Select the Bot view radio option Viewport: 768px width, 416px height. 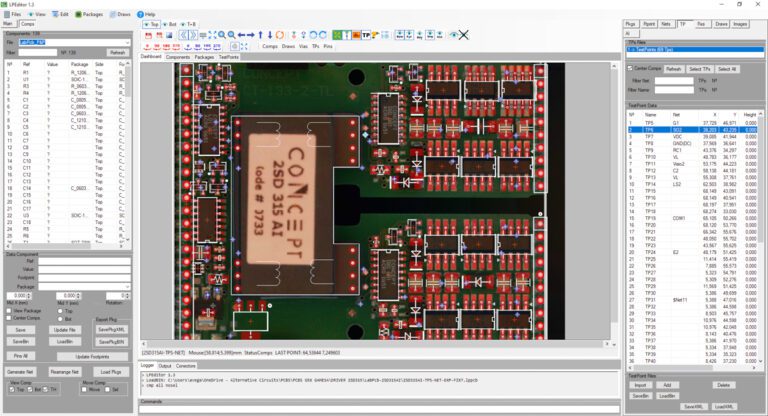click(170, 24)
